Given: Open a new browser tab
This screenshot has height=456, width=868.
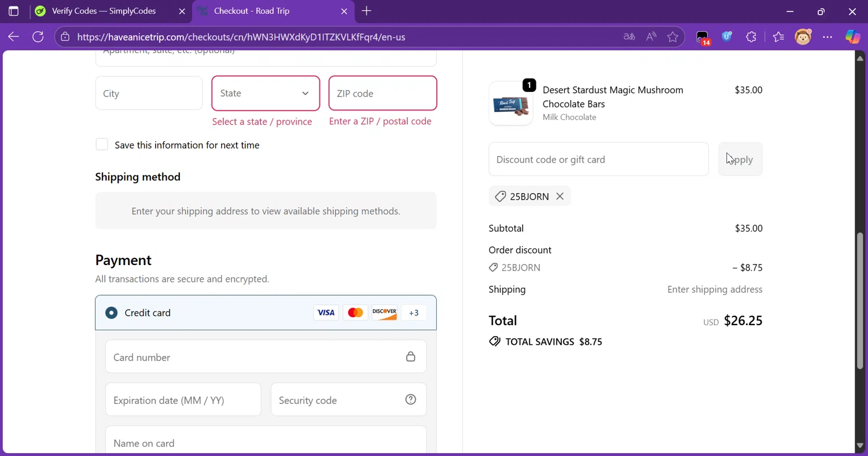Looking at the screenshot, I should 366,11.
